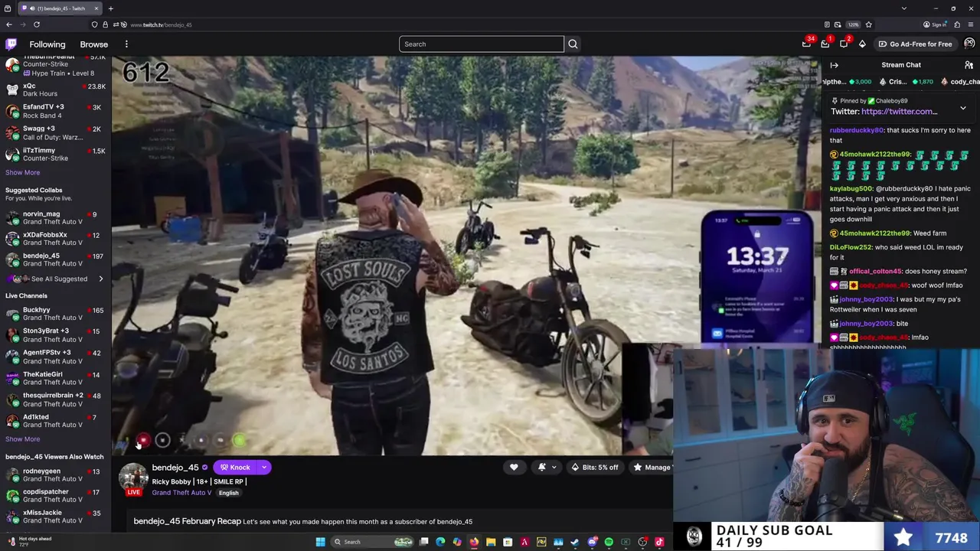The width and height of the screenshot is (980, 551).
Task: Open Windows Start menu
Action: (320, 542)
